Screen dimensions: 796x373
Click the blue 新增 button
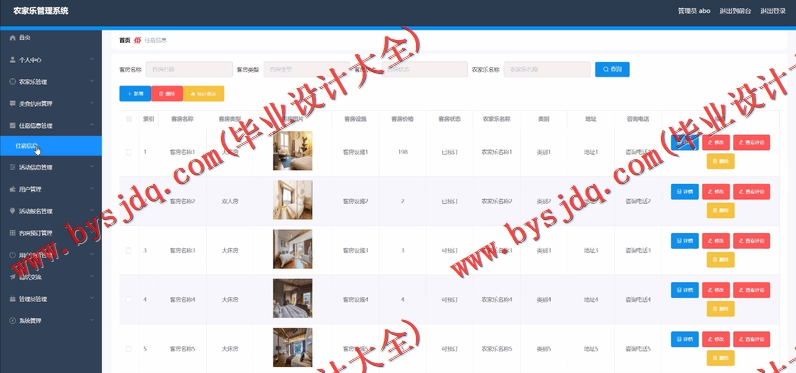(x=135, y=94)
